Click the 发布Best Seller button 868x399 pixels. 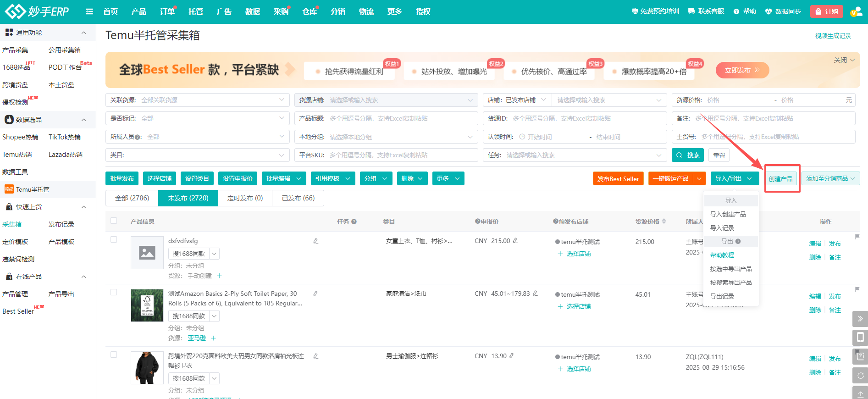pyautogui.click(x=618, y=178)
